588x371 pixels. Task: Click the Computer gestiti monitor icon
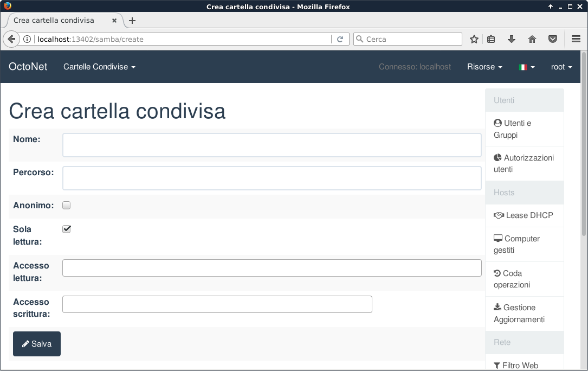(498, 239)
